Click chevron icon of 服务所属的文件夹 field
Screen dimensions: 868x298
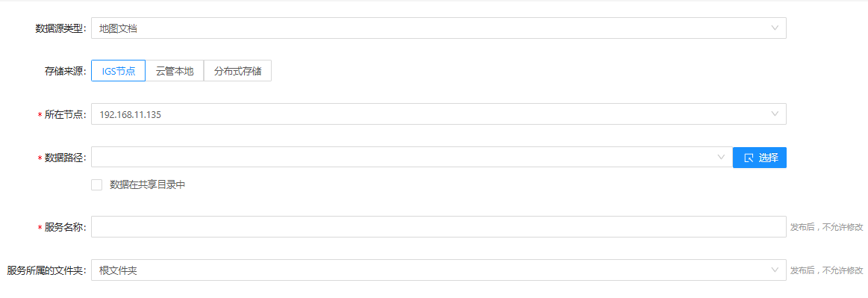pyautogui.click(x=775, y=270)
